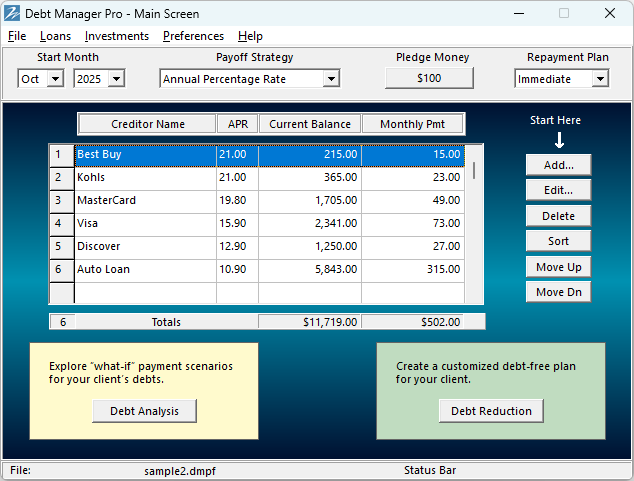Select the Discover creditor cell
This screenshot has height=481, width=634.
pos(146,248)
